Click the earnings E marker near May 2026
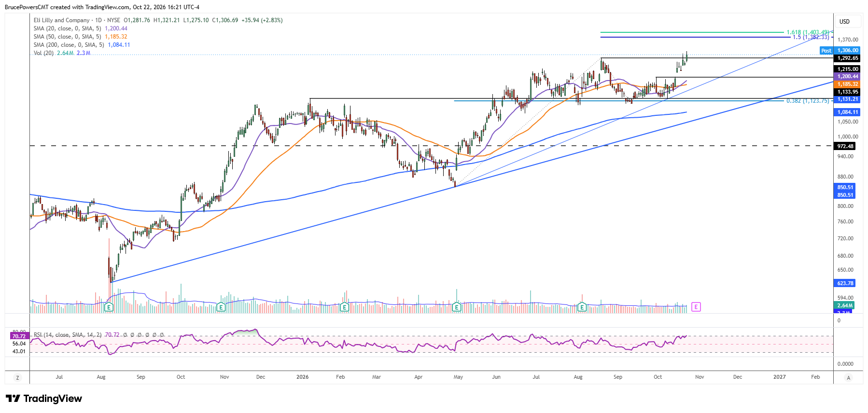The height and width of the screenshot is (413, 868). point(457,307)
